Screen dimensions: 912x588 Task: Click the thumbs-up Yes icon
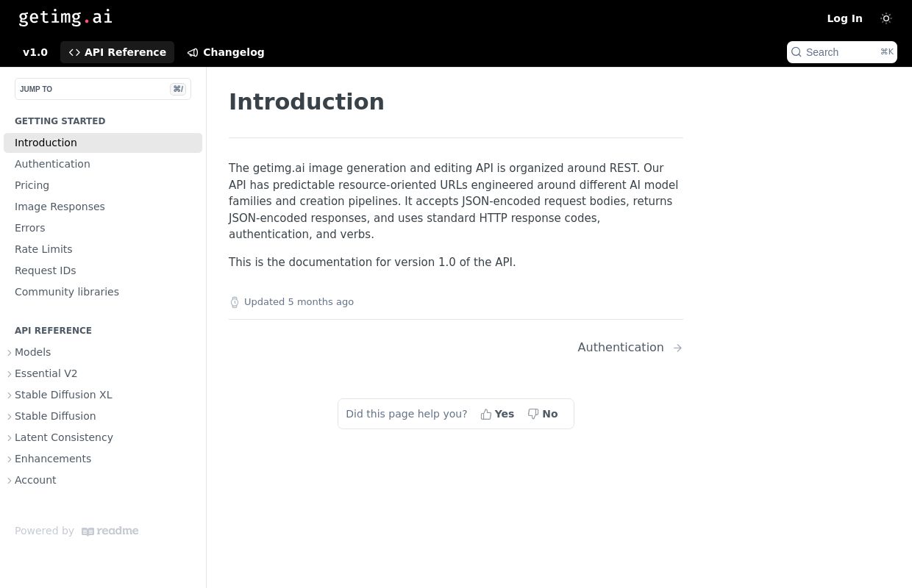tap(486, 415)
